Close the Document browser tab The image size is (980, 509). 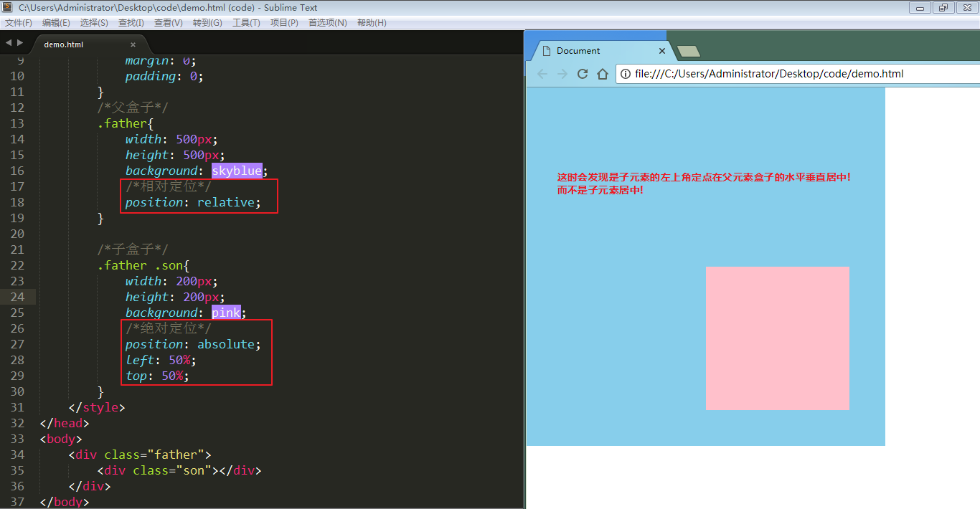tap(662, 51)
